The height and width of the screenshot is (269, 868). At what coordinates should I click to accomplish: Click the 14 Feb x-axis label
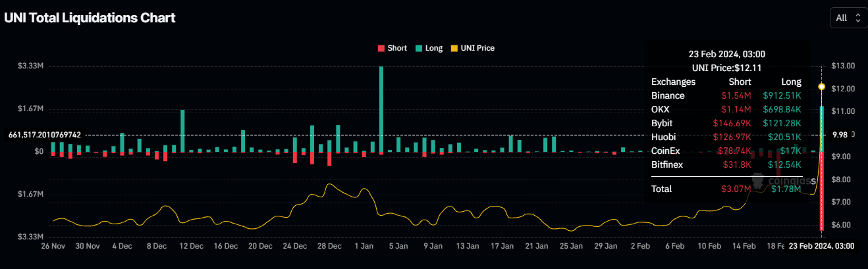point(744,246)
